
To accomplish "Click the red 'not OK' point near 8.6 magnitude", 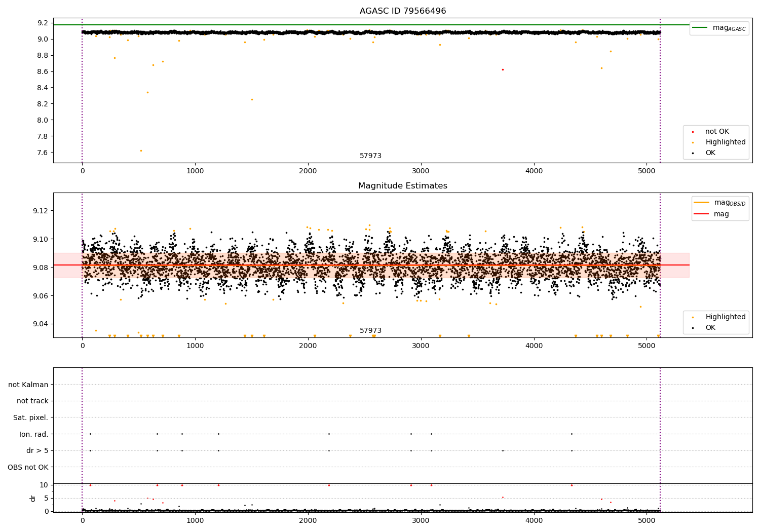I will point(503,69).
